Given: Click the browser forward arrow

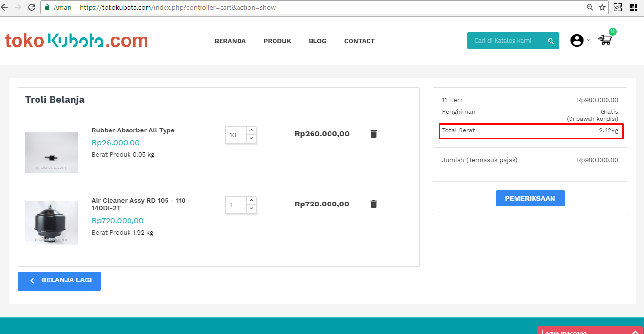Looking at the screenshot, I should pos(18,7).
